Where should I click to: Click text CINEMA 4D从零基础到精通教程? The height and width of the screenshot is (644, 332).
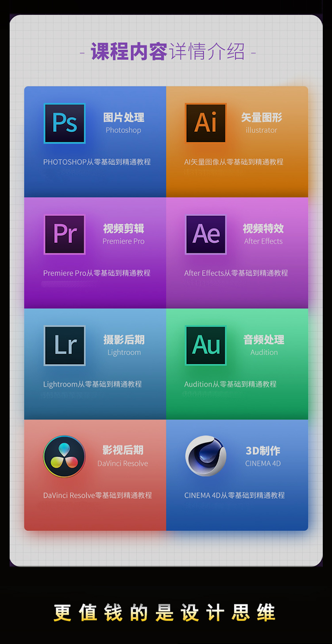pyautogui.click(x=235, y=496)
